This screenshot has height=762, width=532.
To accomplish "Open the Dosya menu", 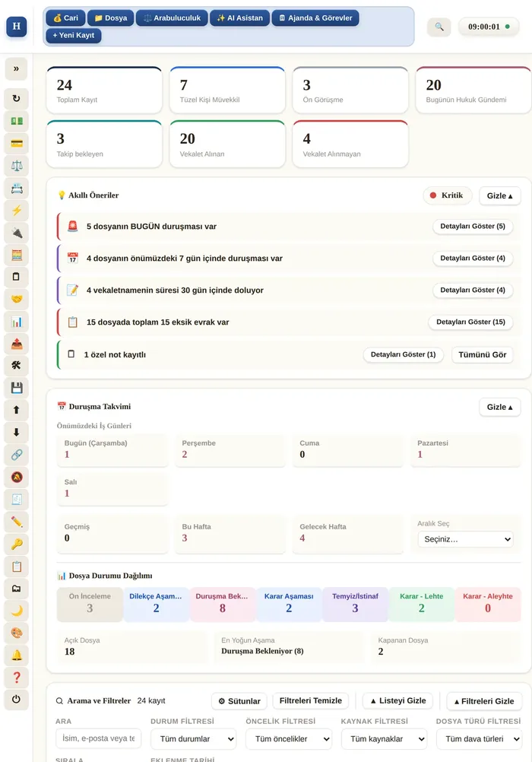I will [111, 18].
